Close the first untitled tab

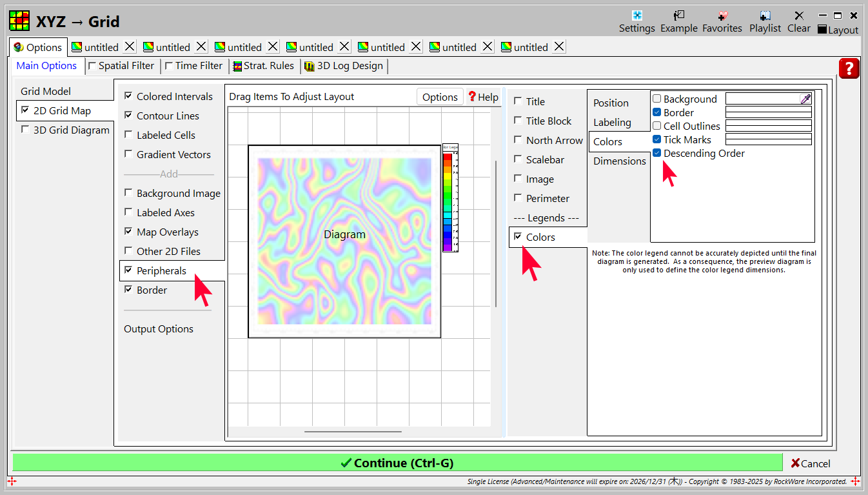(130, 46)
